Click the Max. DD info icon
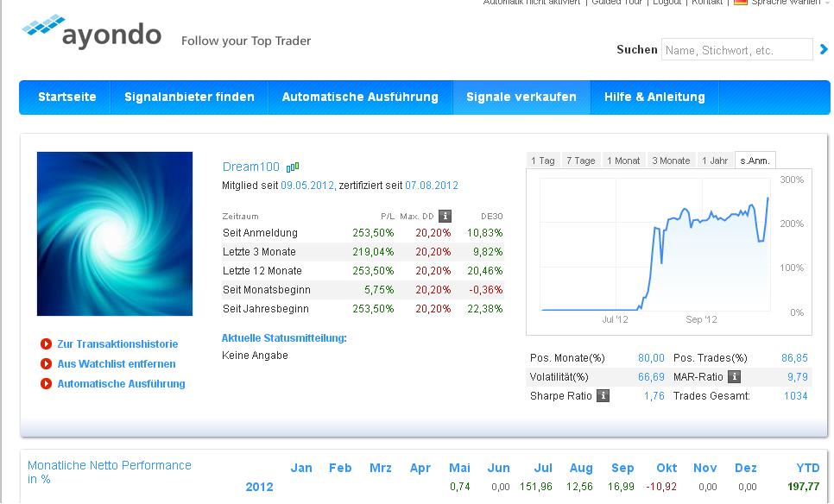 click(445, 216)
